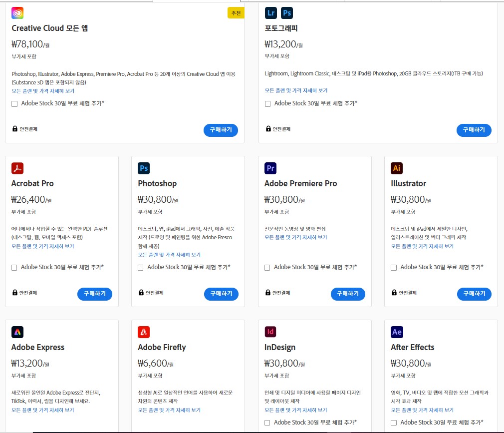Image resolution: width=504 pixels, height=433 pixels.
Task: Enable Adobe Stock trial for 포토그래피
Action: tap(267, 103)
